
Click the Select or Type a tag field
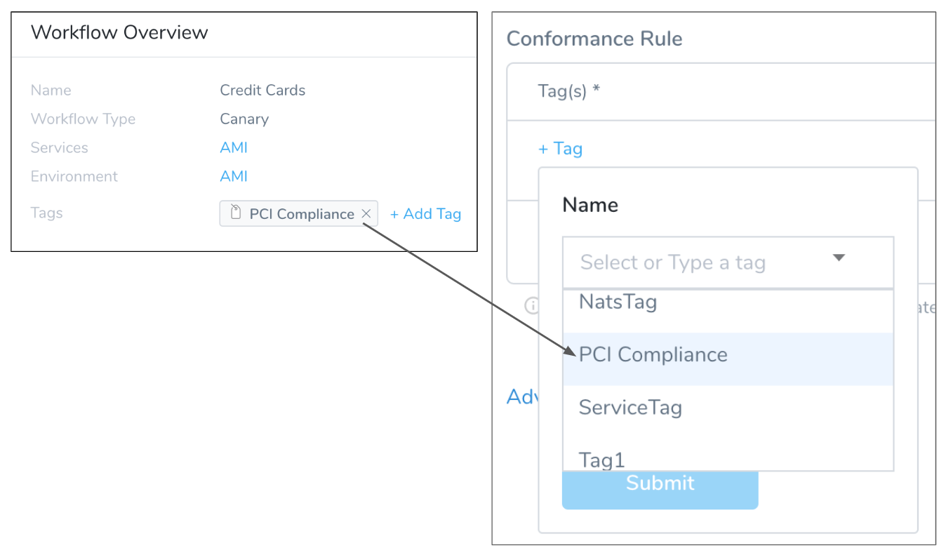(728, 262)
